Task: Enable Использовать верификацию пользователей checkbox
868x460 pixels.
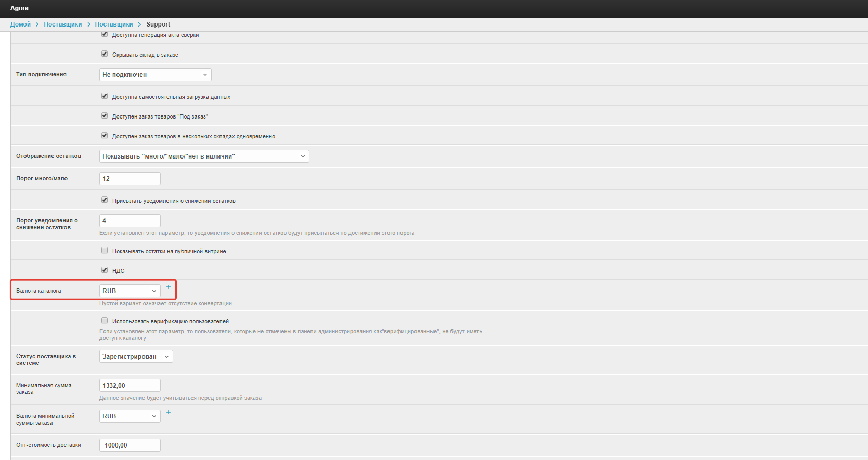Action: [105, 320]
